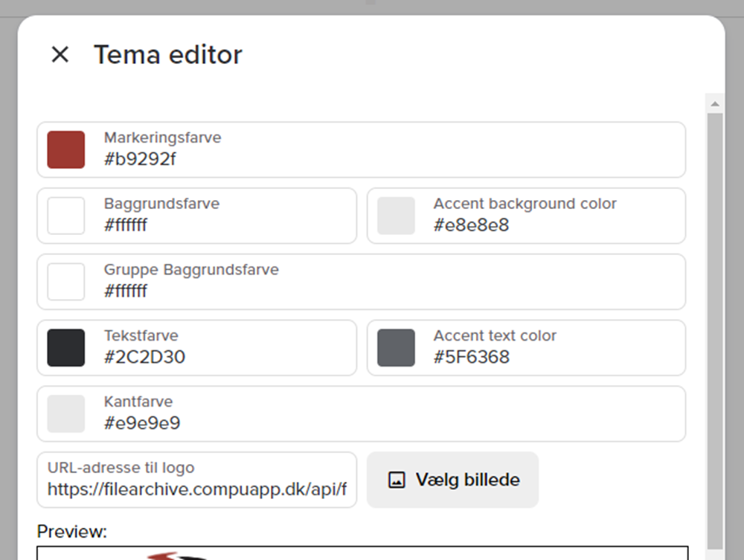This screenshot has height=560, width=744.
Task: Open the dark Tekstfarve color swatch
Action: point(66,347)
